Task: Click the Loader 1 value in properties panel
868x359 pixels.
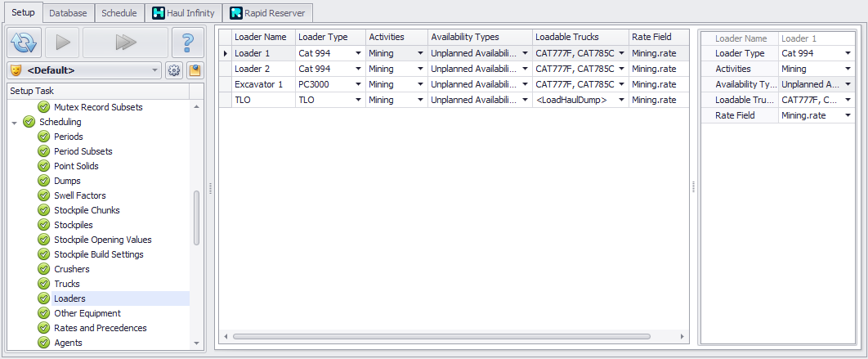Action: tap(817, 38)
